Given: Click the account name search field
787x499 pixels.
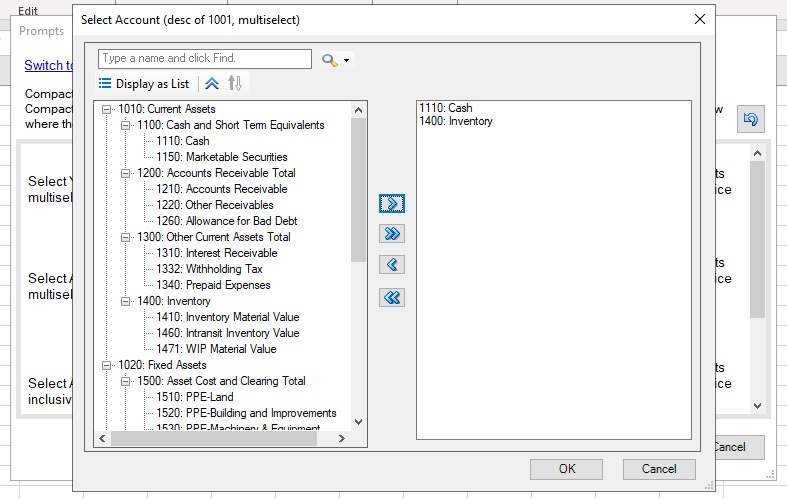Looking at the screenshot, I should tap(205, 59).
